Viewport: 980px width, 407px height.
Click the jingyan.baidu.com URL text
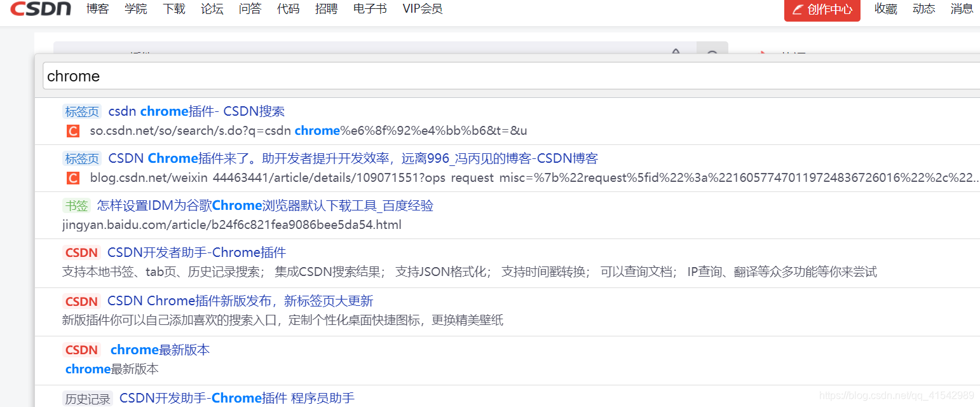pyautogui.click(x=232, y=224)
